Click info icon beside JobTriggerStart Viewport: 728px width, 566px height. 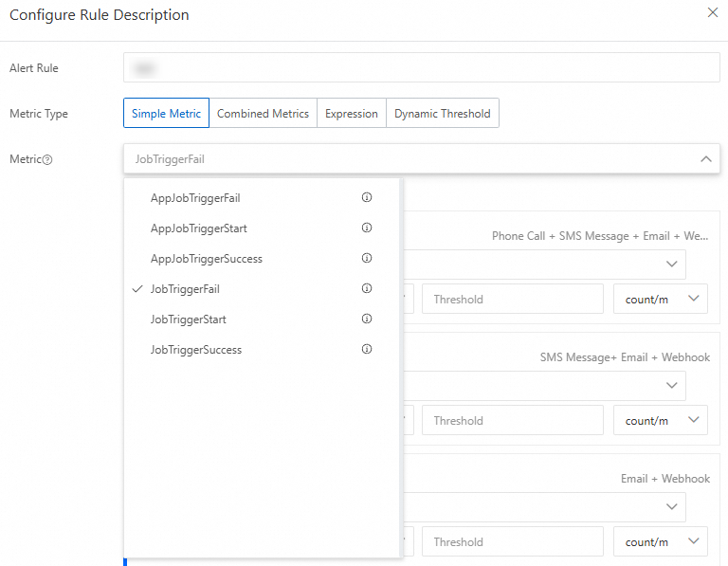(367, 320)
